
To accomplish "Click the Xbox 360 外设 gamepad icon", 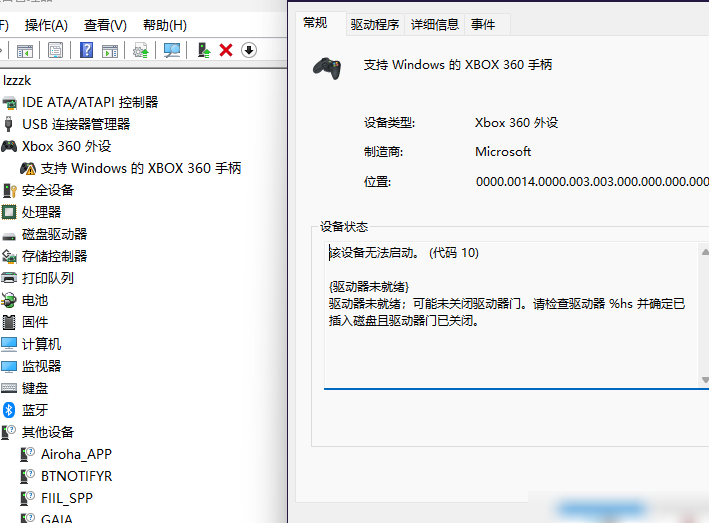I will (x=9, y=146).
